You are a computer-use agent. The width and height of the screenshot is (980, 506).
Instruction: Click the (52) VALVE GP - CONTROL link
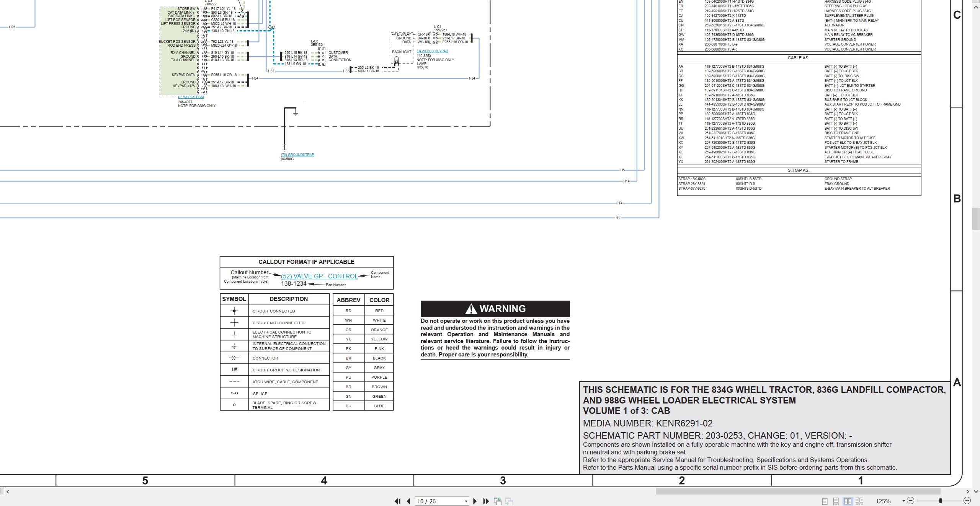pos(319,276)
